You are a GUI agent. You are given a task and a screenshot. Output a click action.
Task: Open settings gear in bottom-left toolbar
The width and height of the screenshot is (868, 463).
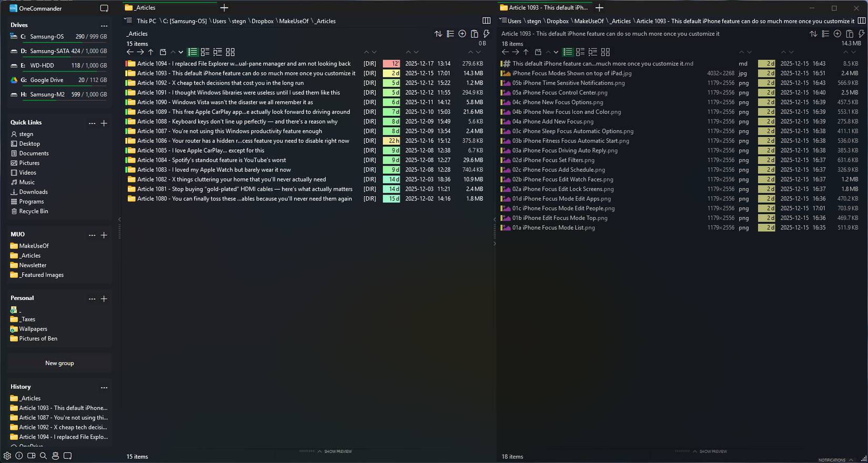coord(7,456)
